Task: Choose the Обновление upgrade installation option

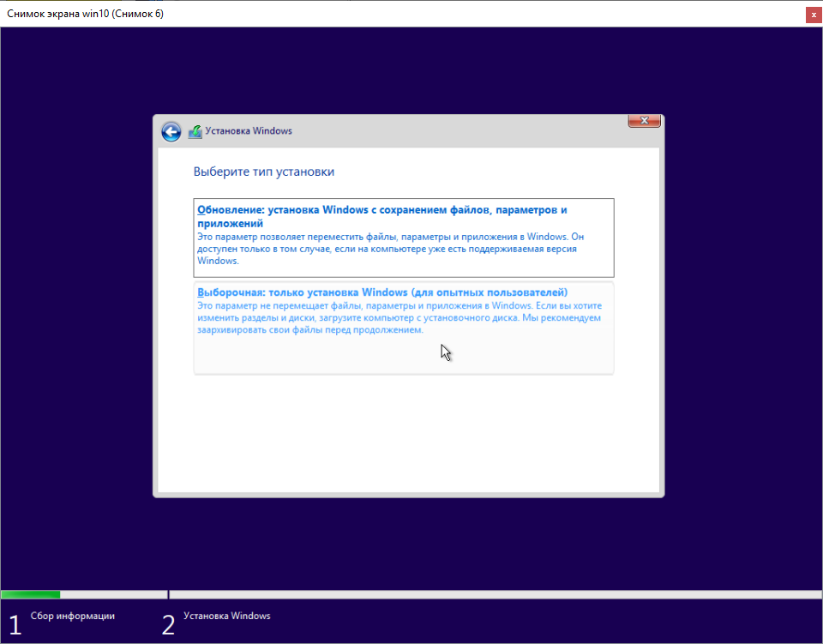Action: point(404,238)
